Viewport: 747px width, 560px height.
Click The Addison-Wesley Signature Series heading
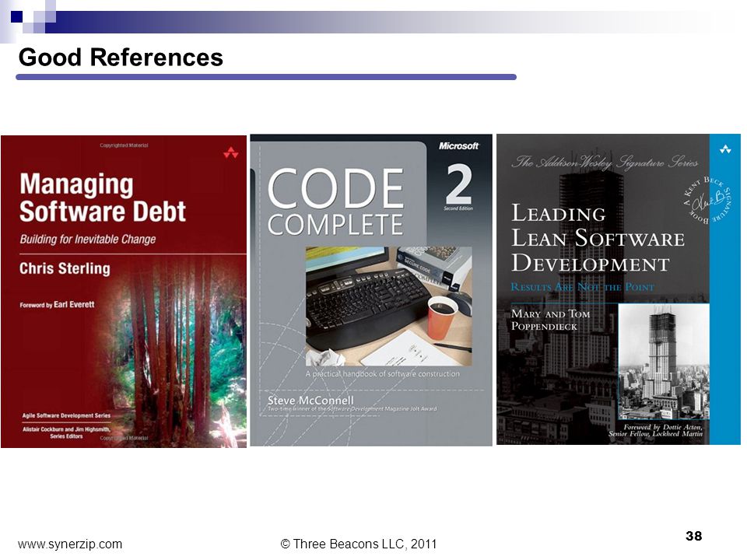coord(605,163)
